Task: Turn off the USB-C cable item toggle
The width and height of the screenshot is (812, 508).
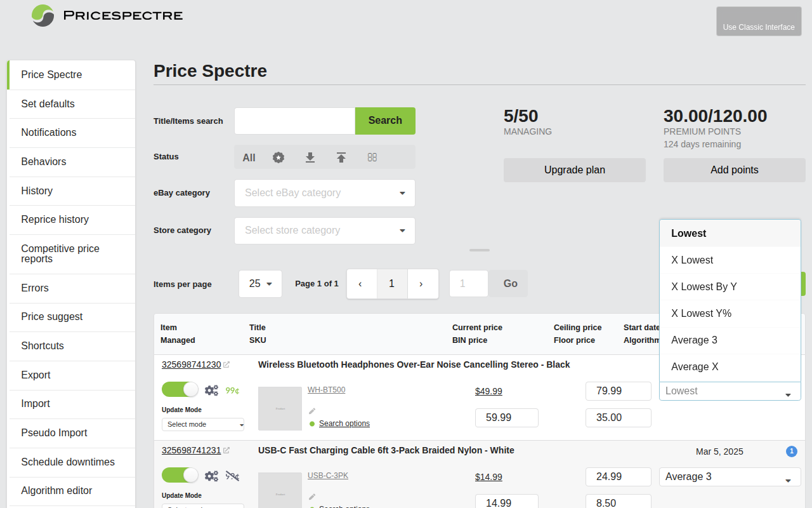Action: coord(180,475)
